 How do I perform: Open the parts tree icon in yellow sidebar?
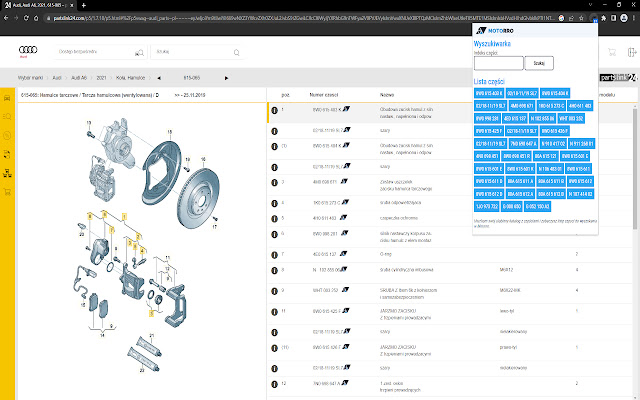[7, 173]
